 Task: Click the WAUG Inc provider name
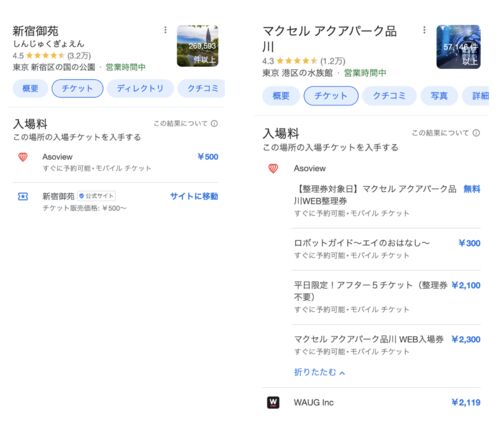[x=314, y=402]
